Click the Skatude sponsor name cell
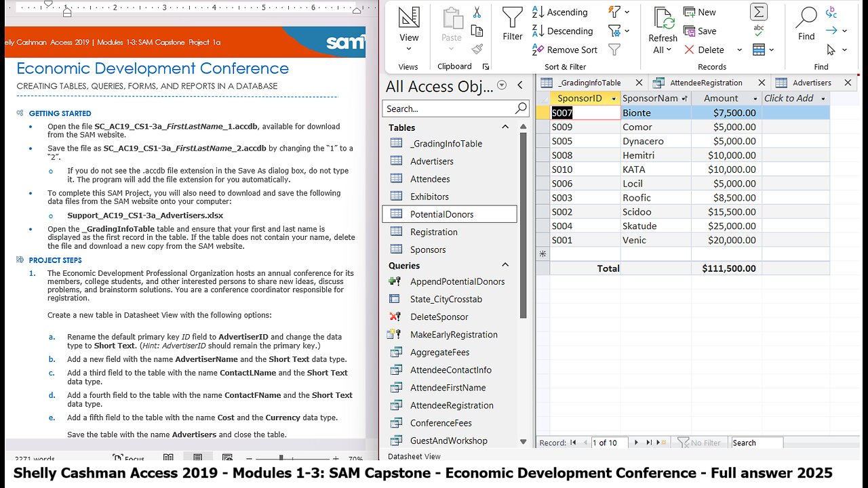 [656, 226]
